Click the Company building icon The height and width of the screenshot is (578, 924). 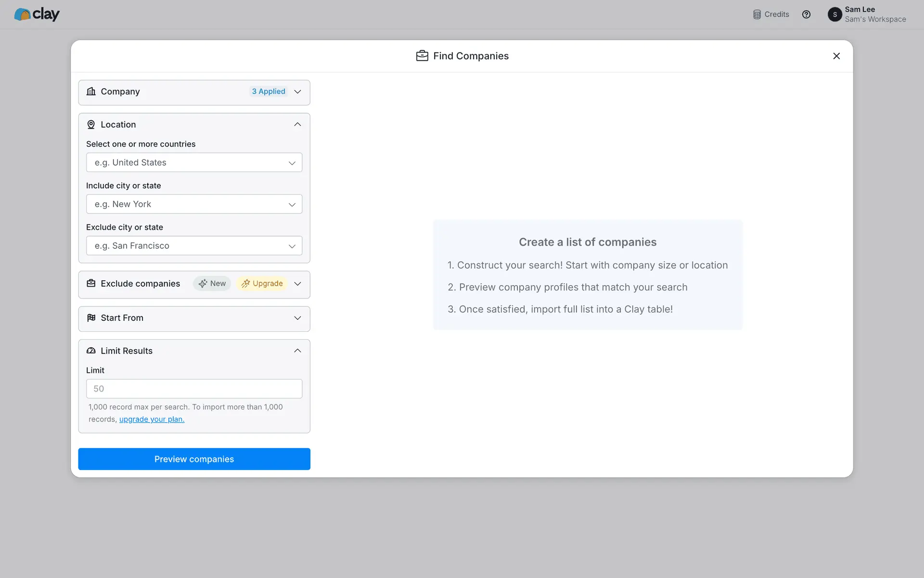[x=91, y=92]
